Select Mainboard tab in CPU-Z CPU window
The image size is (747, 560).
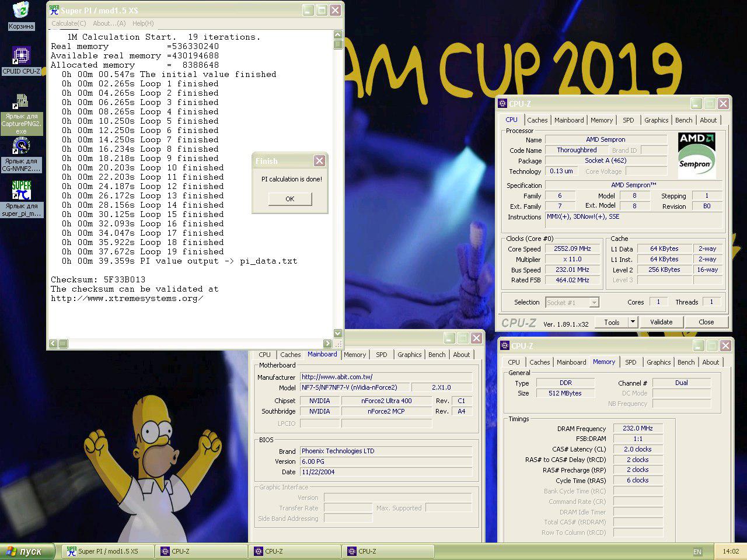[569, 120]
